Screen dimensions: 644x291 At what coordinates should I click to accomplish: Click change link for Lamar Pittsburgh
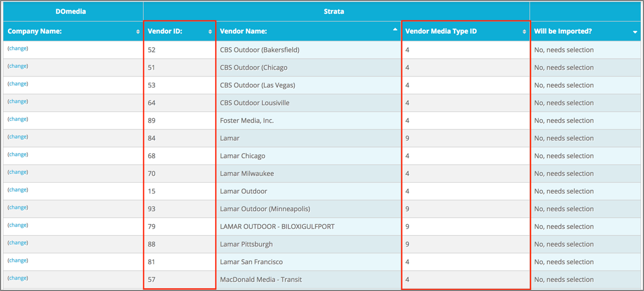pyautogui.click(x=18, y=243)
